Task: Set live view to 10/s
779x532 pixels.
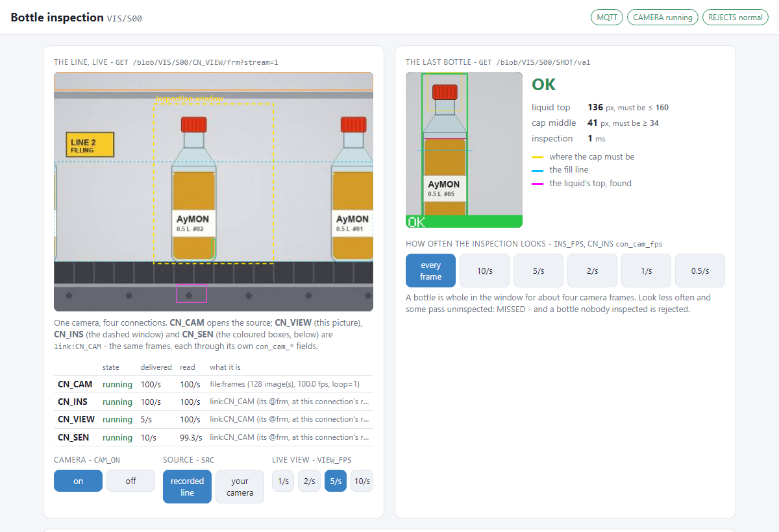Action: pos(362,481)
